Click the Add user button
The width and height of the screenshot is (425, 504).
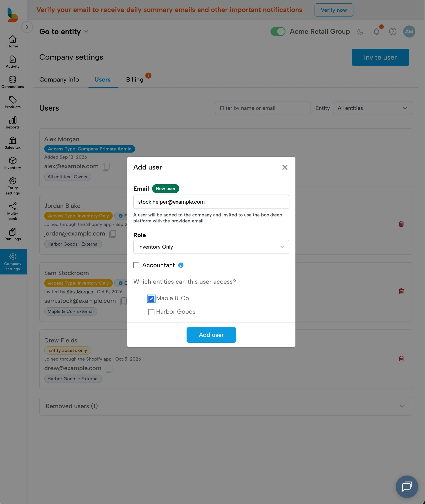coord(211,335)
